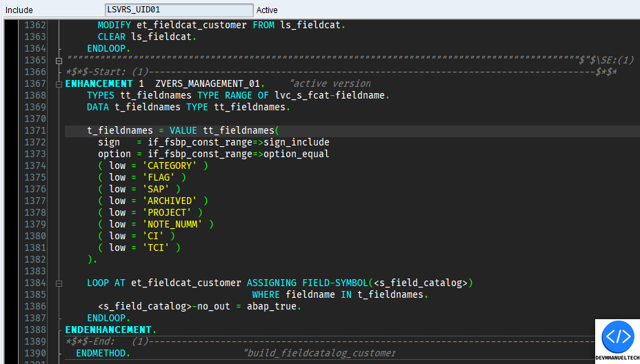
Task: Click lvc_s_fcat-fieldname on line 1368
Action: 330,96
